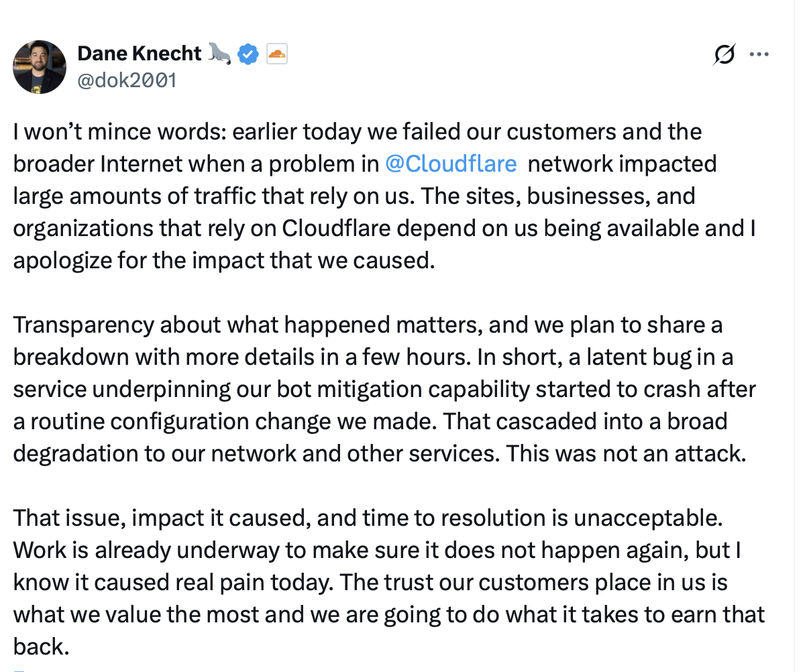Follow the @Cloudflare mention link
The image size is (801, 672).
coord(451,164)
